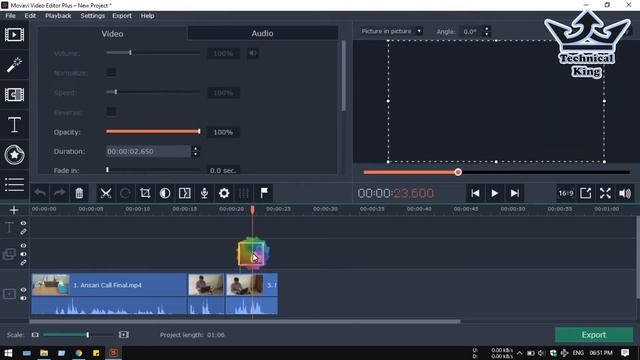Click the Volume slider in properties
This screenshot has height=360, width=640.
point(153,53)
